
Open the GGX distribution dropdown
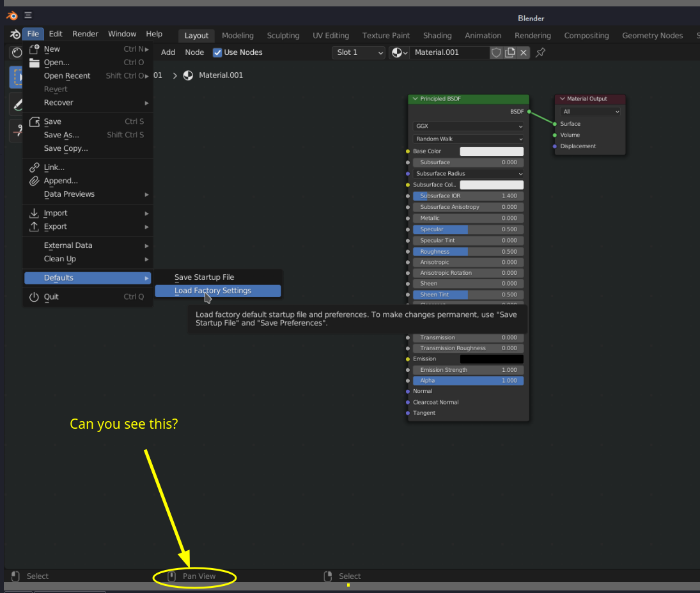[x=468, y=127]
